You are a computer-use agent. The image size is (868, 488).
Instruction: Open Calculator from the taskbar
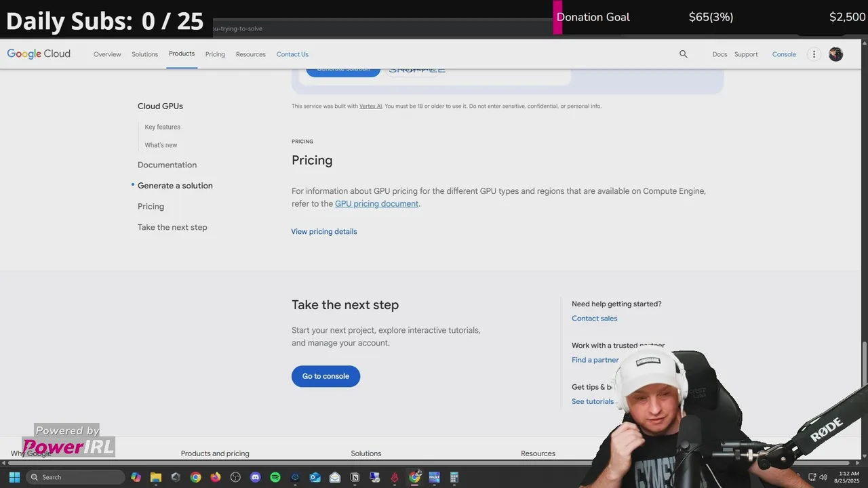click(x=454, y=477)
